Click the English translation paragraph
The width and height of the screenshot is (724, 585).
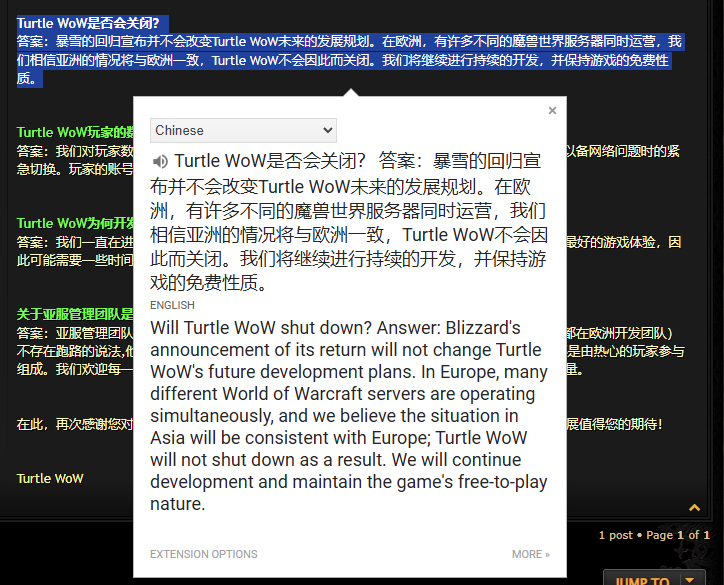click(x=349, y=416)
